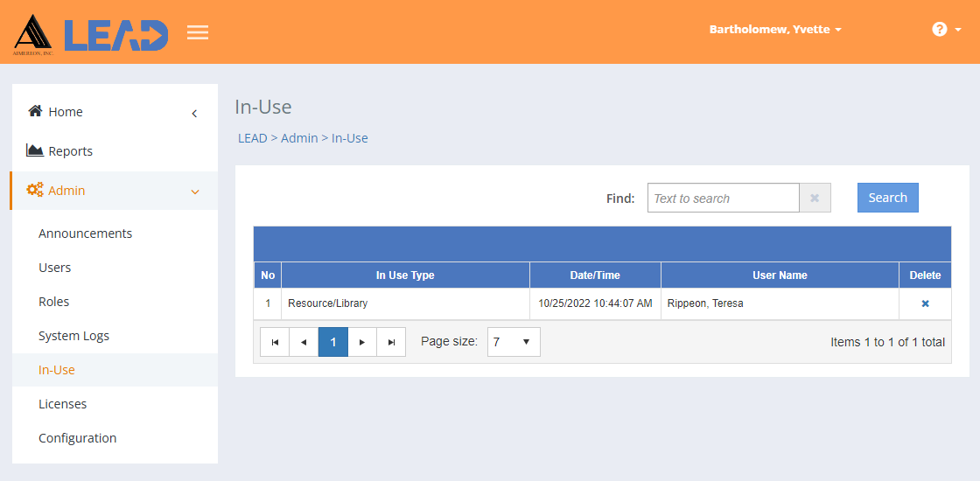The height and width of the screenshot is (481, 980).
Task: Click the hamburger menu icon
Action: (198, 32)
